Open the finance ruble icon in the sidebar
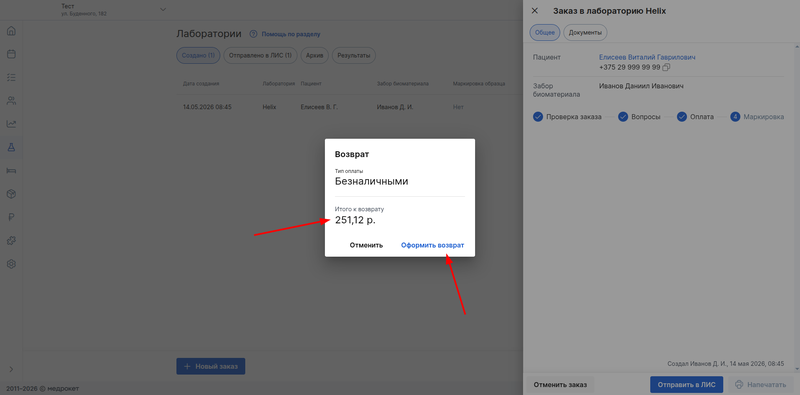 (x=11, y=217)
